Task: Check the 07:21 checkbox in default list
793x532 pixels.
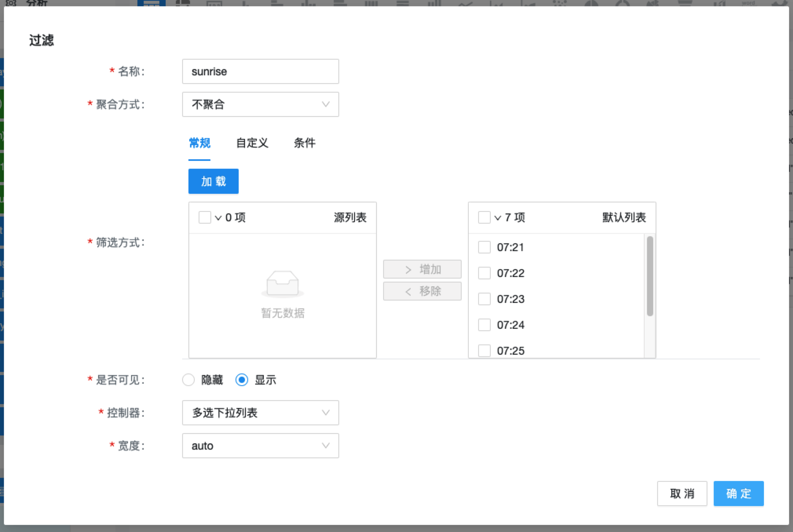Action: pos(484,247)
